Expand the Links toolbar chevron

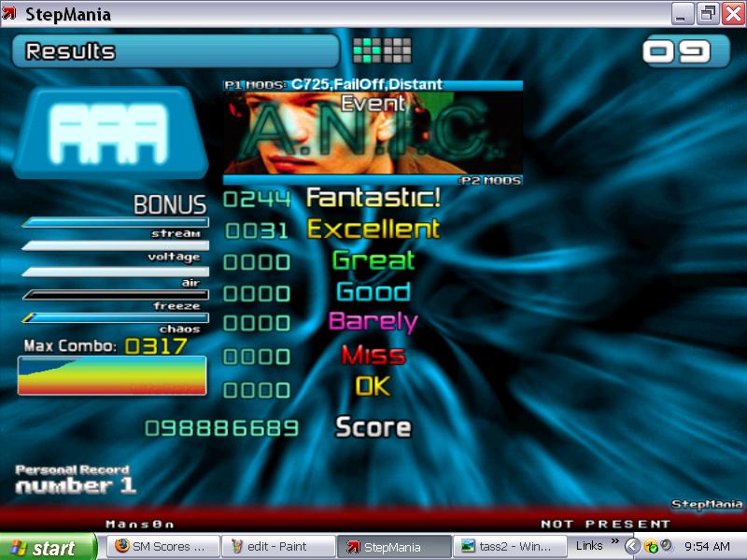pos(615,540)
